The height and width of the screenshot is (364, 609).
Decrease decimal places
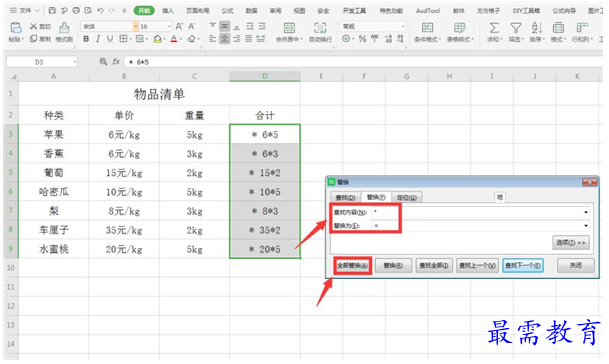click(400, 39)
